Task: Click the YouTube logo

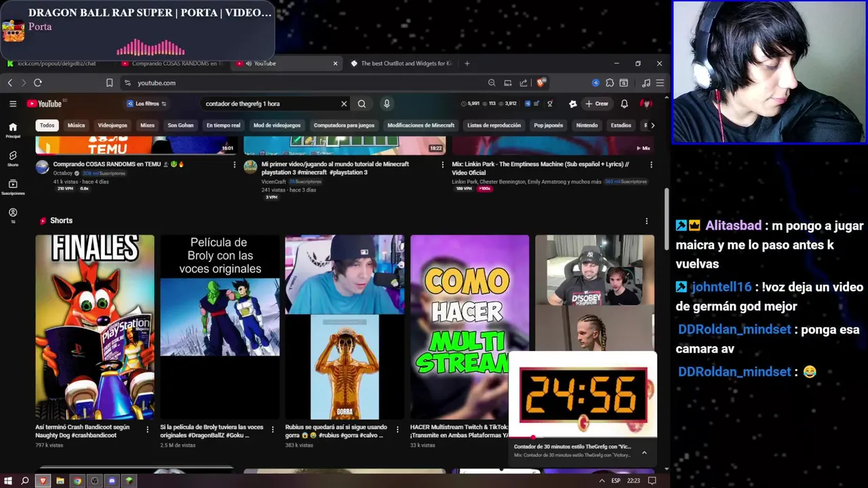Action: click(46, 104)
